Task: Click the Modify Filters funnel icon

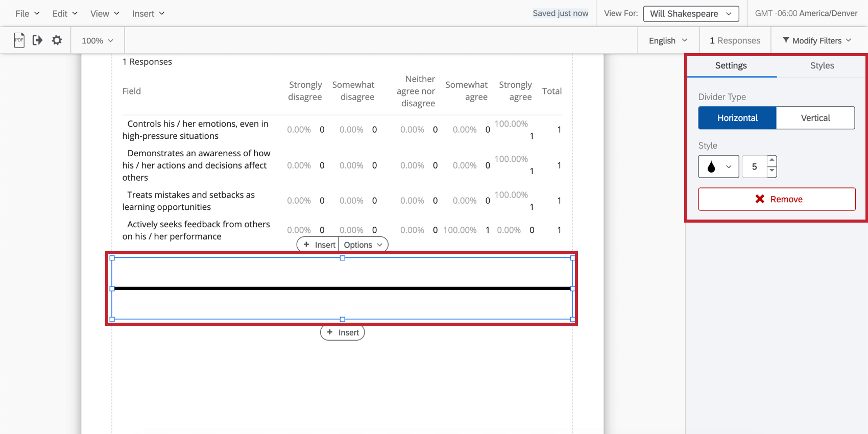Action: pos(786,40)
